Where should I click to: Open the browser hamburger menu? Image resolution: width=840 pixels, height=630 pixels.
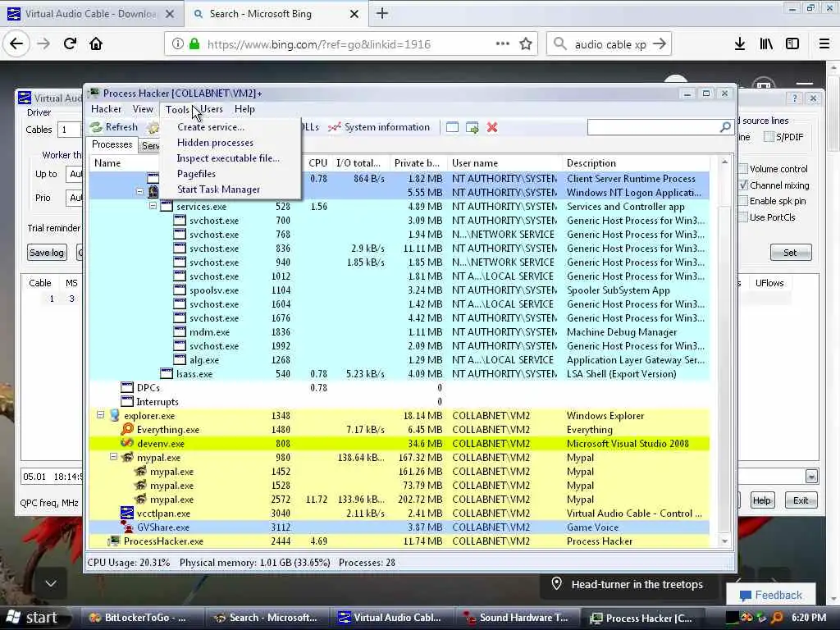point(824,44)
